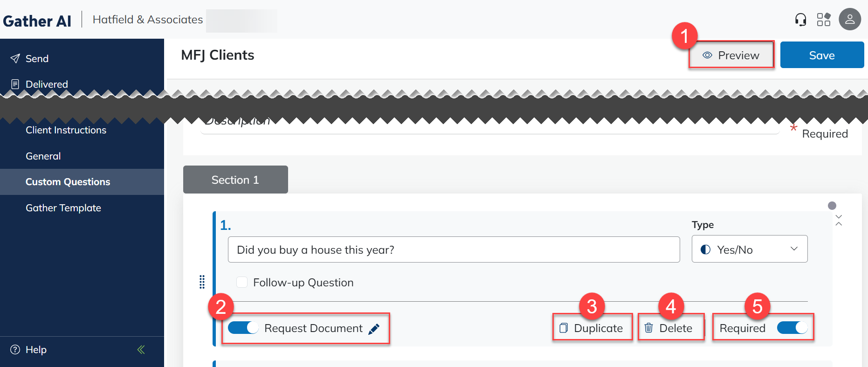The width and height of the screenshot is (868, 367).
Task: Check the Follow-up Question checkbox
Action: [x=242, y=282]
